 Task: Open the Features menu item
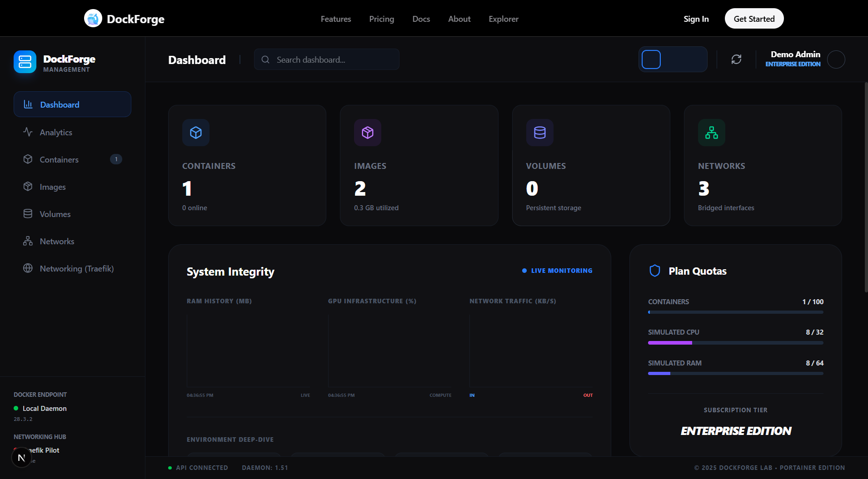point(335,19)
